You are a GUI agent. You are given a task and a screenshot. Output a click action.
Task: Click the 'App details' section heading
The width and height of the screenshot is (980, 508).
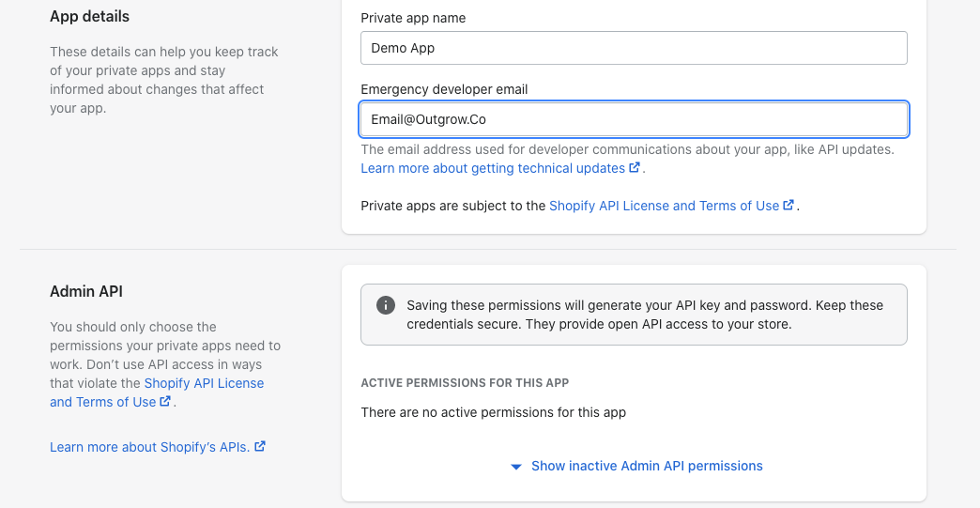[89, 17]
